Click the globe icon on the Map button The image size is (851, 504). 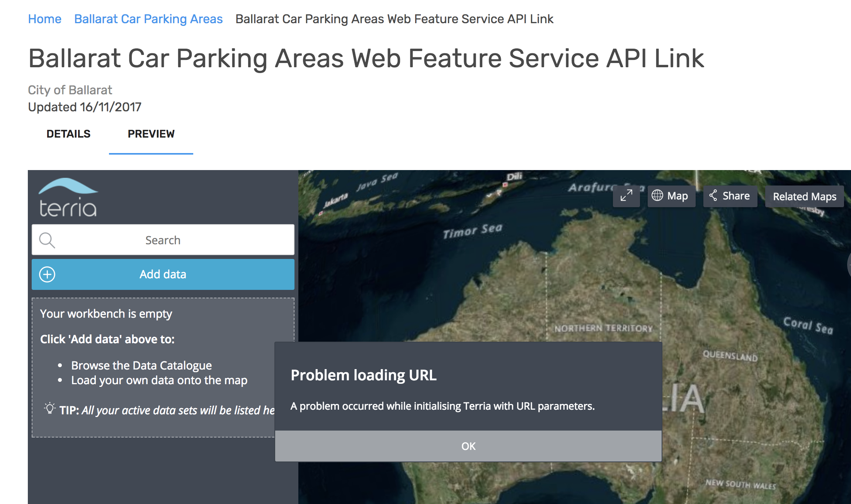tap(658, 196)
